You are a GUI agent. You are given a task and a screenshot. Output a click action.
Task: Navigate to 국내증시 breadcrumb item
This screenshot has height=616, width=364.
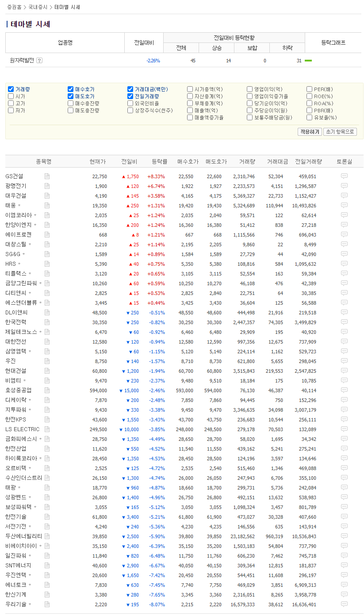[x=38, y=8]
